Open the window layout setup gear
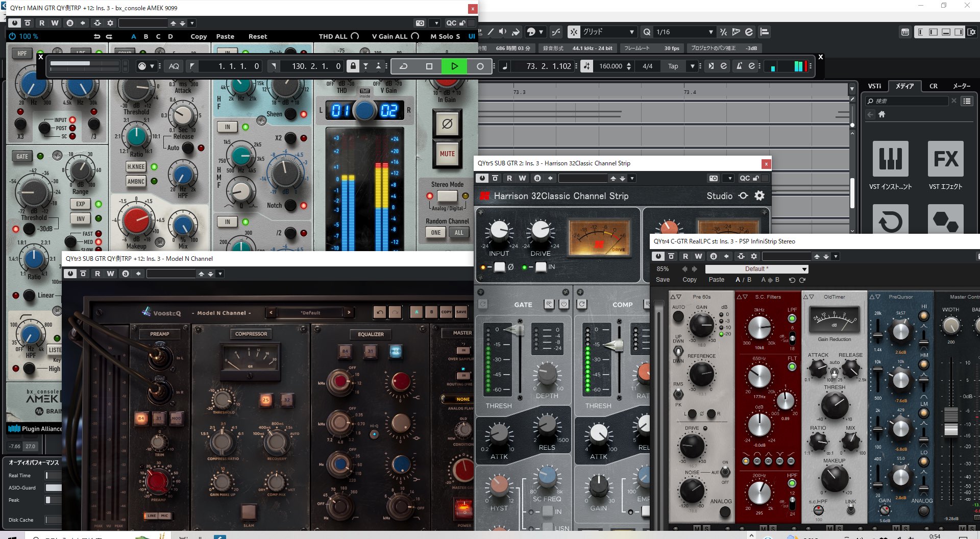The width and height of the screenshot is (980, 539). pyautogui.click(x=971, y=32)
